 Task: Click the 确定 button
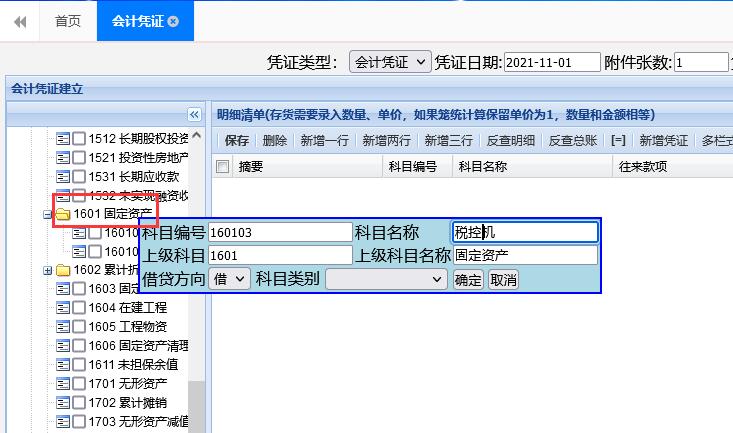468,280
